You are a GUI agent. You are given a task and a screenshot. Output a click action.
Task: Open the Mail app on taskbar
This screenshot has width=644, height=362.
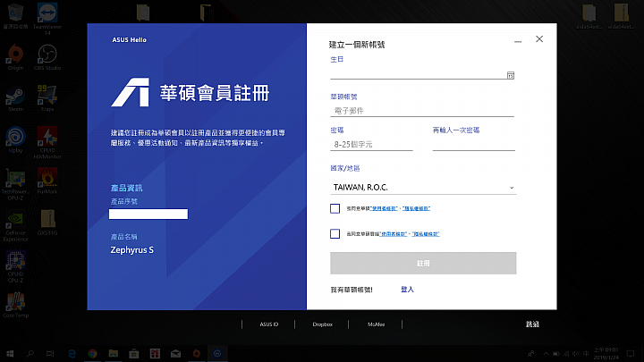pyautogui.click(x=176, y=353)
